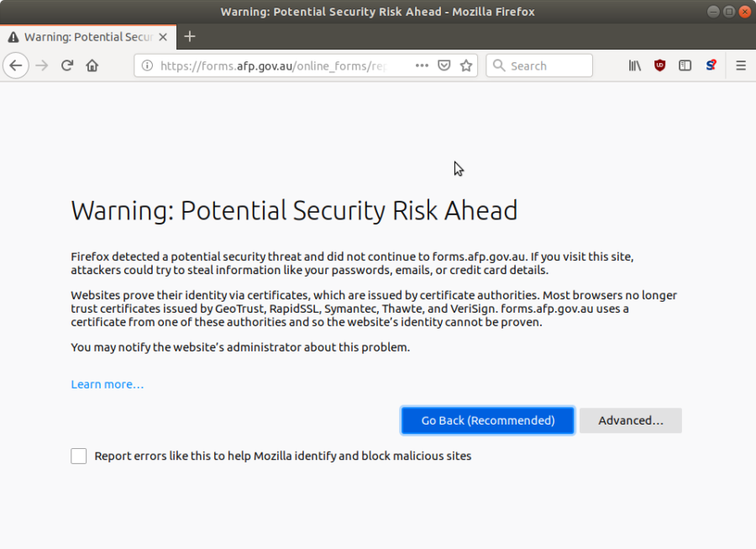Image resolution: width=756 pixels, height=549 pixels.
Task: Click the uBlock Origin extension icon
Action: click(659, 65)
